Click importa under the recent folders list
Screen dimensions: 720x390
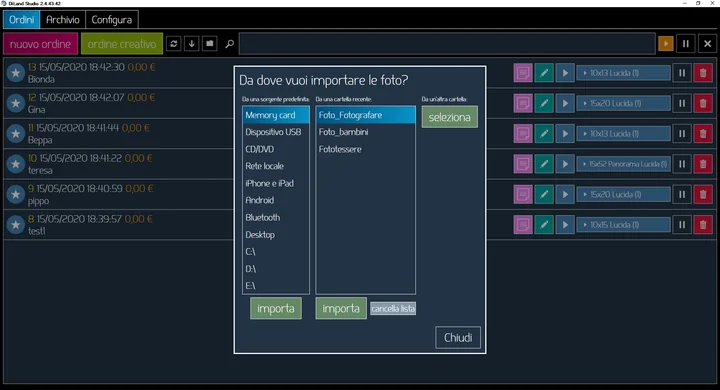(x=341, y=308)
